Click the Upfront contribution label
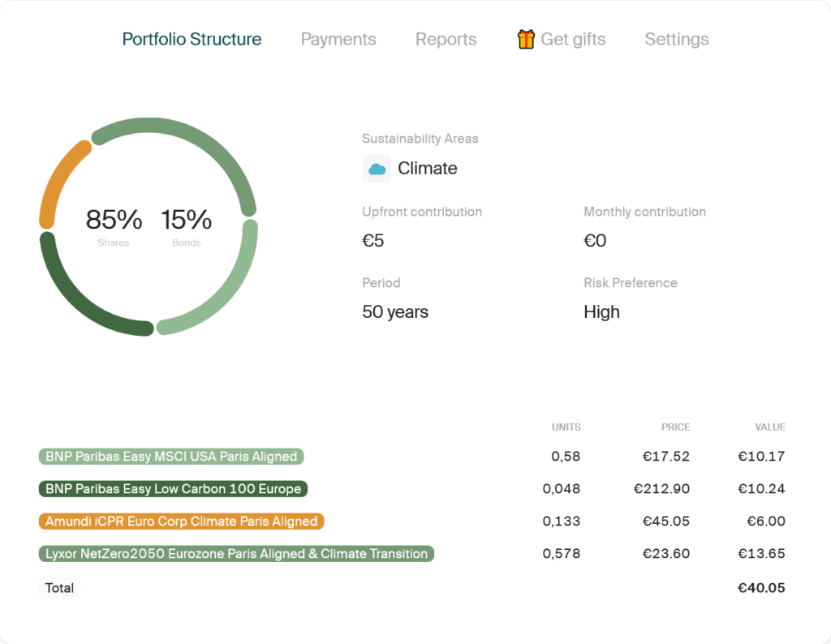Viewport: 831px width, 644px height. click(422, 212)
